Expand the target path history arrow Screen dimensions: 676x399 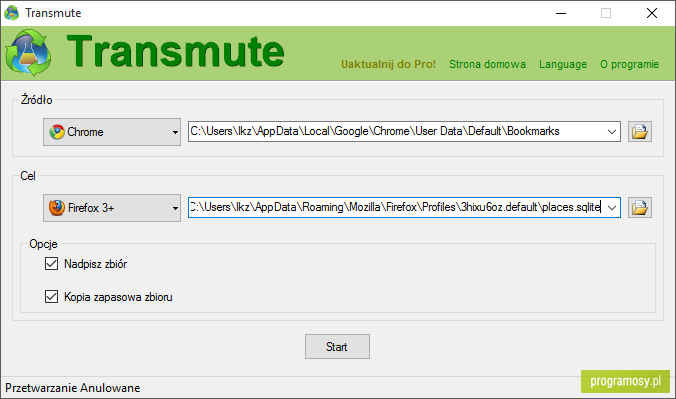pos(611,207)
